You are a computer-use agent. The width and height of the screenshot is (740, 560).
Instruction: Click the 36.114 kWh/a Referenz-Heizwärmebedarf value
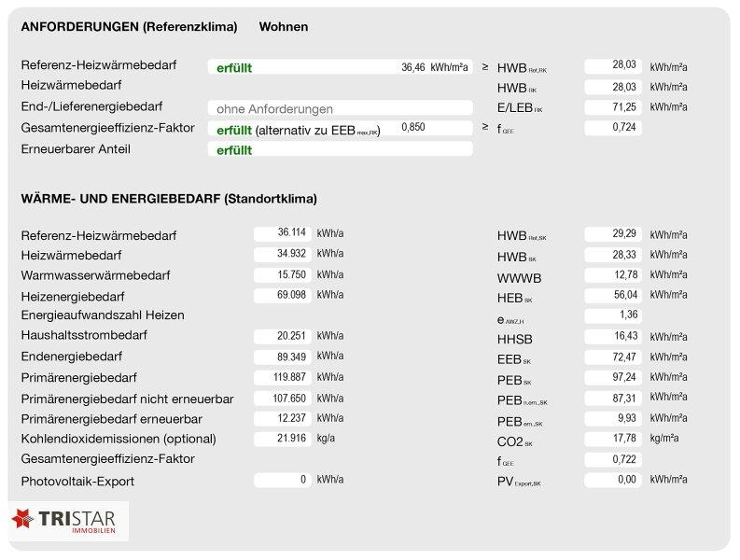coord(283,233)
